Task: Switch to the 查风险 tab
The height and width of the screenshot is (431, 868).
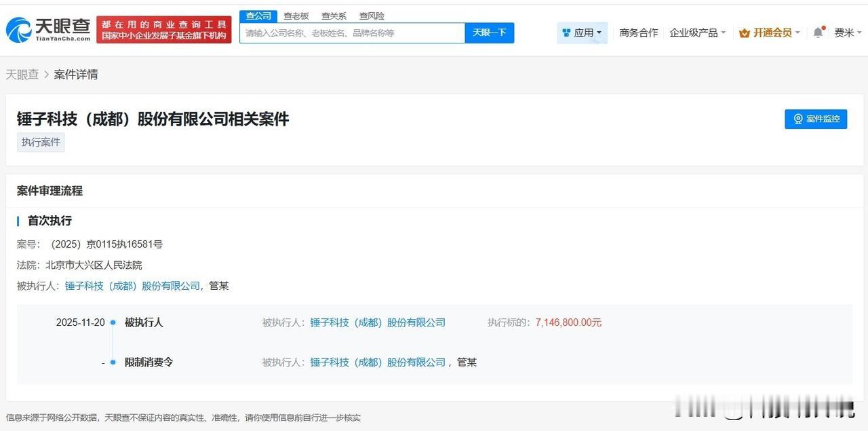Action: point(372,16)
